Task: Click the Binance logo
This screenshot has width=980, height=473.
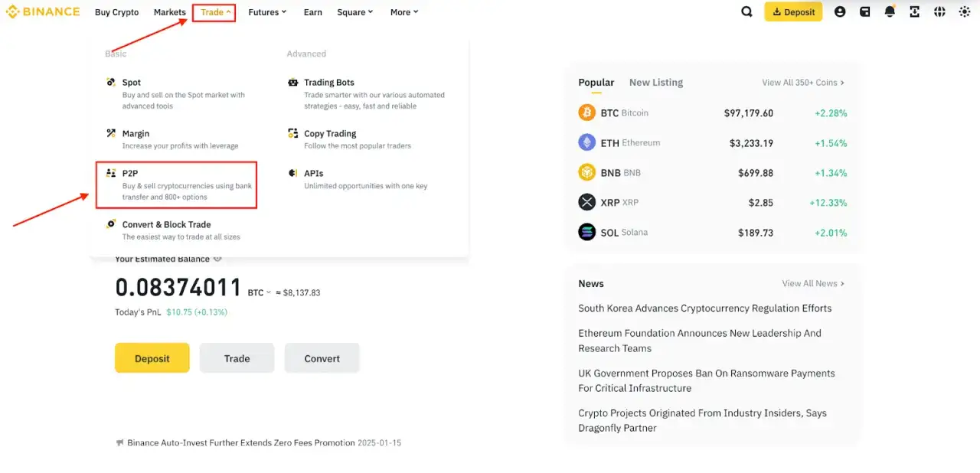Action: (x=43, y=11)
